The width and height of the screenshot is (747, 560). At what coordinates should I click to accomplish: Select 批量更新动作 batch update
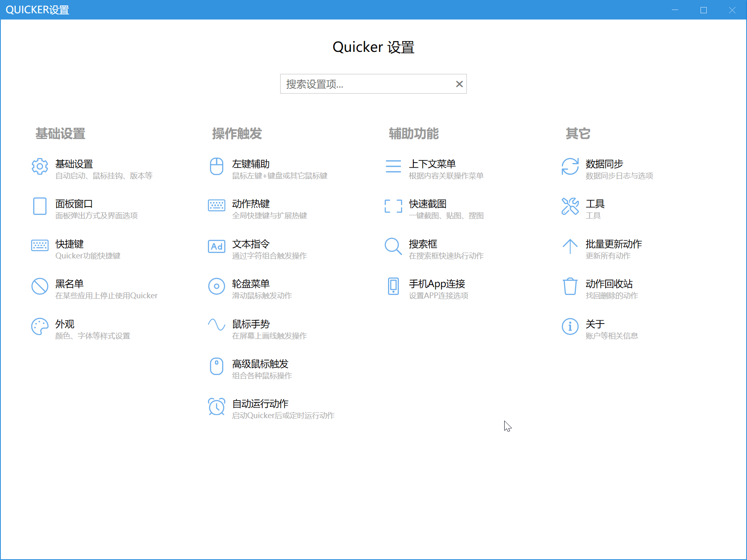(602, 249)
